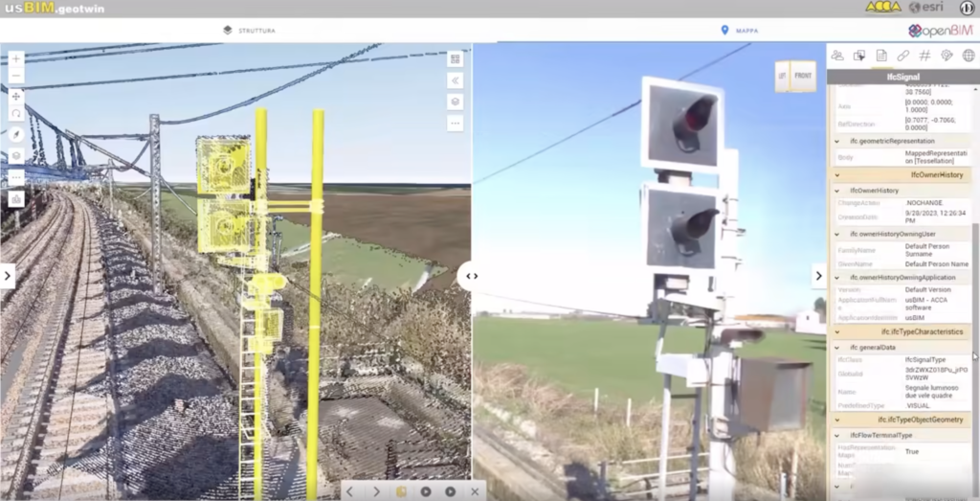980x501 pixels.
Task: Click the zoom out minus button
Action: 16,76
